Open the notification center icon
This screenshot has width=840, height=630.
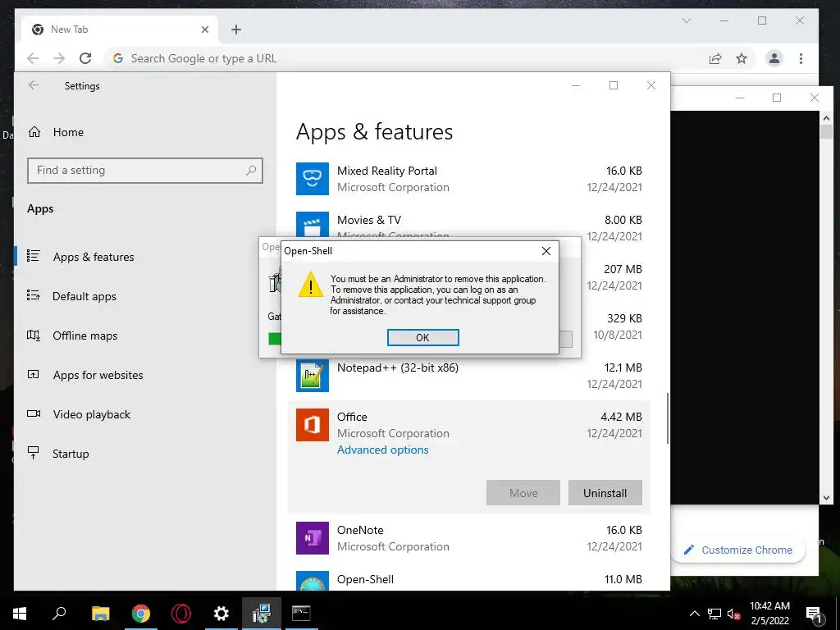click(x=814, y=614)
